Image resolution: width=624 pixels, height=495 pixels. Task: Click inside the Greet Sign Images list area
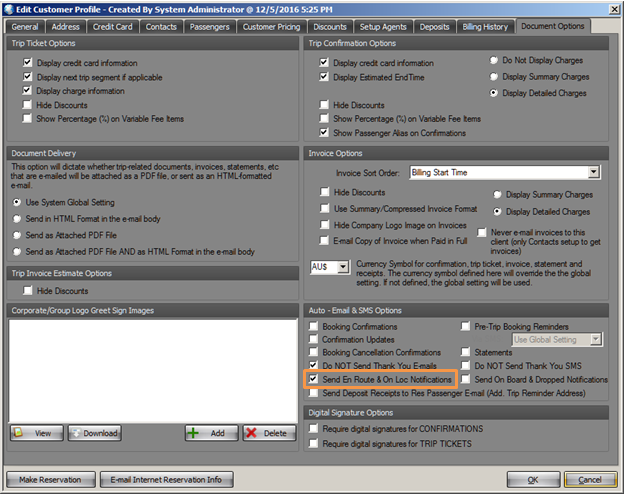pyautogui.click(x=153, y=370)
